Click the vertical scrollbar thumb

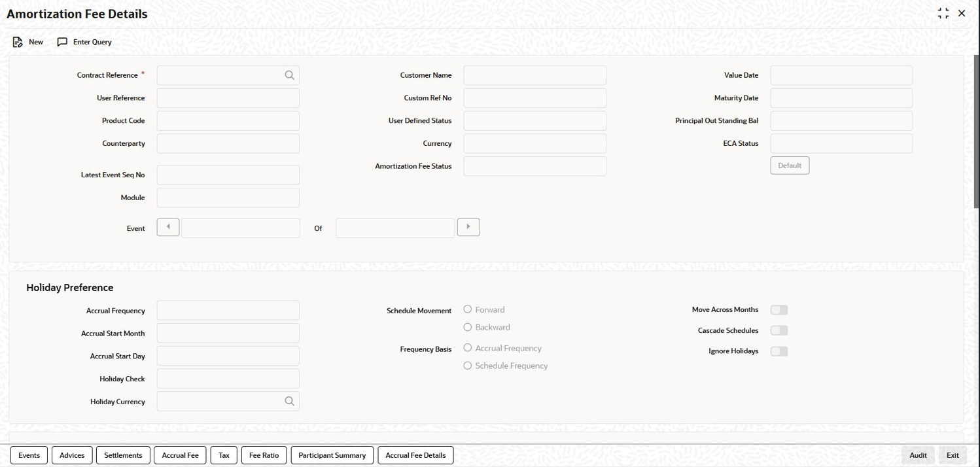point(976,131)
